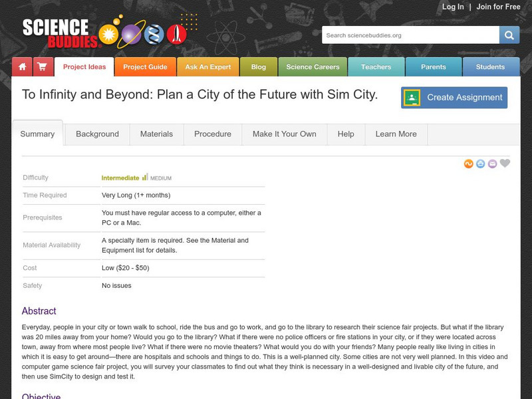Click the Google Classroom icon on Create Assignment
The width and height of the screenshot is (532, 399).
point(412,98)
